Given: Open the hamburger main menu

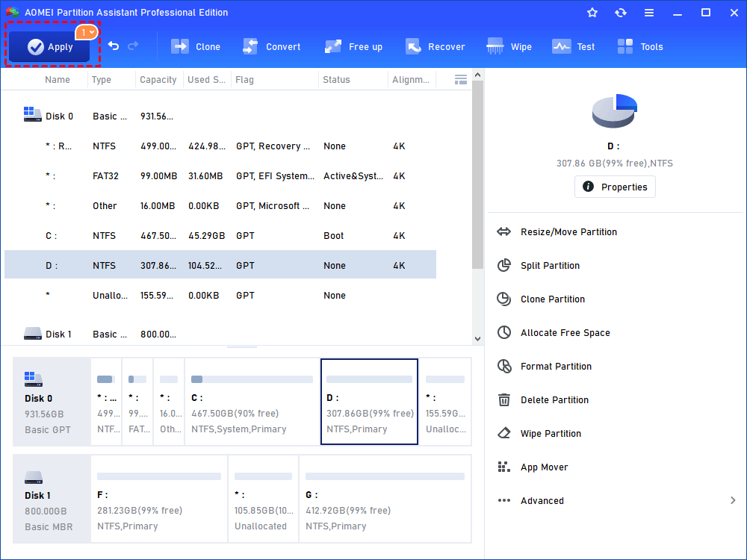Looking at the screenshot, I should pos(649,13).
